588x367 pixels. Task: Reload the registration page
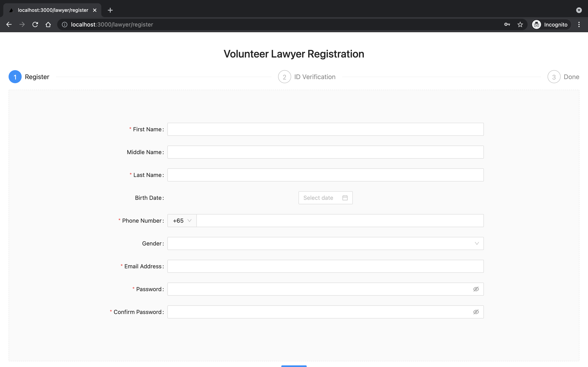35,24
